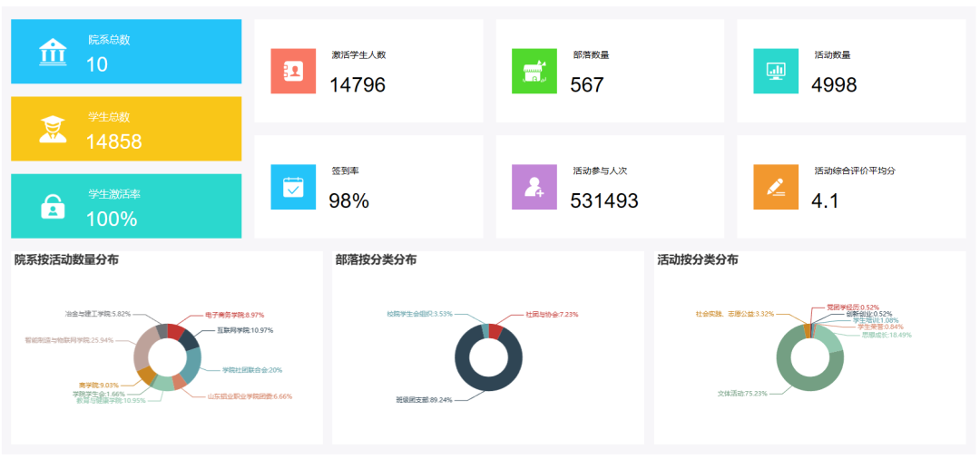Click the lock icon in 学生激活率 card
The height and width of the screenshot is (459, 980).
point(53,206)
